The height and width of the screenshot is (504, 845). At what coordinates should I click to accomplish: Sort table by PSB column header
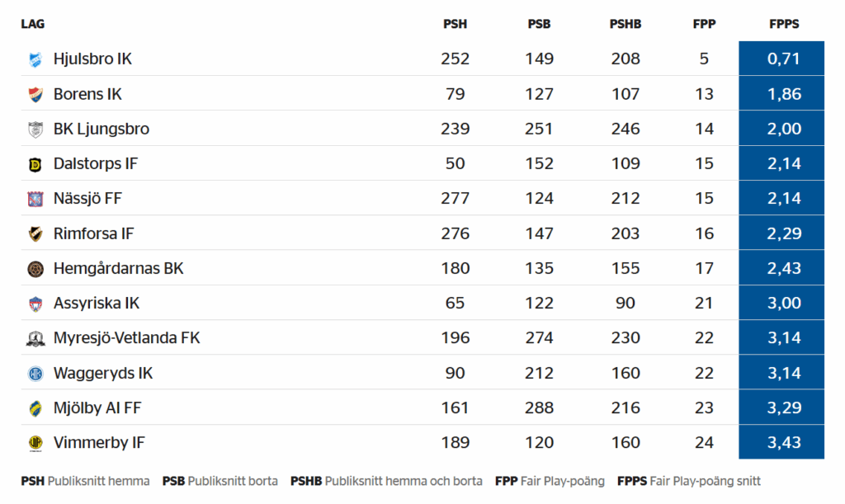coord(539,24)
